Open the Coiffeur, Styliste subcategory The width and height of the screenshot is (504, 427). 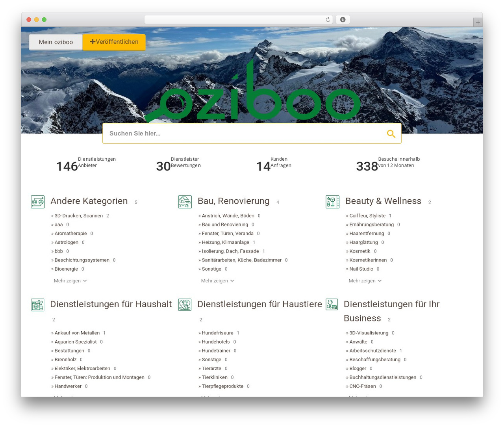pyautogui.click(x=367, y=216)
